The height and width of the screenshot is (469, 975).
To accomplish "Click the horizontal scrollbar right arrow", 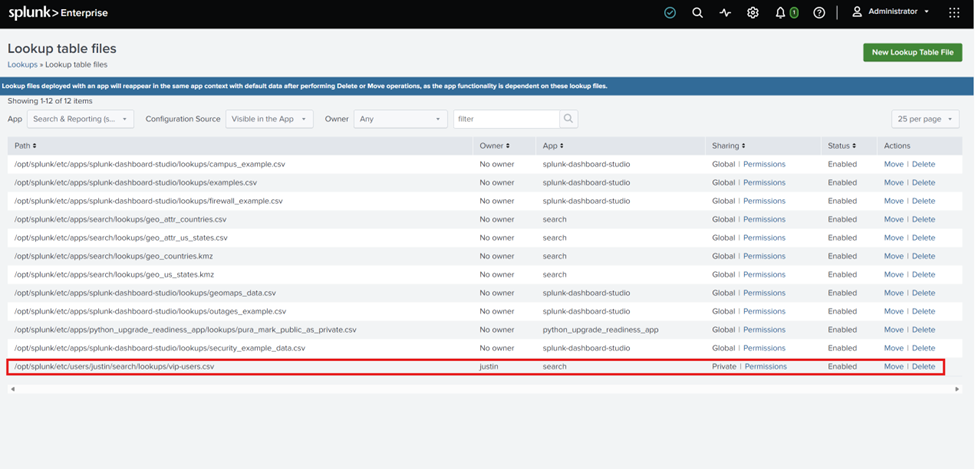I will click(x=957, y=389).
